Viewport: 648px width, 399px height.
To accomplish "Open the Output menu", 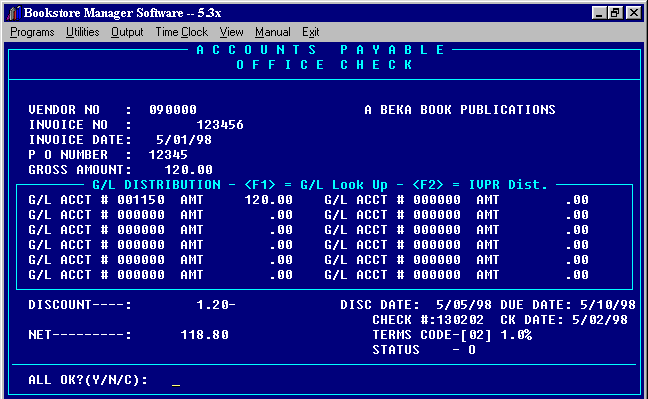I will pyautogui.click(x=127, y=32).
